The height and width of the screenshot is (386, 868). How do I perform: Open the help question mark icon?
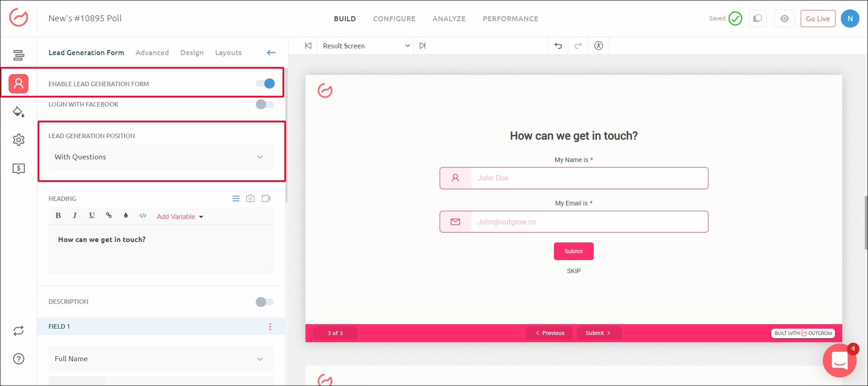pyautogui.click(x=19, y=359)
